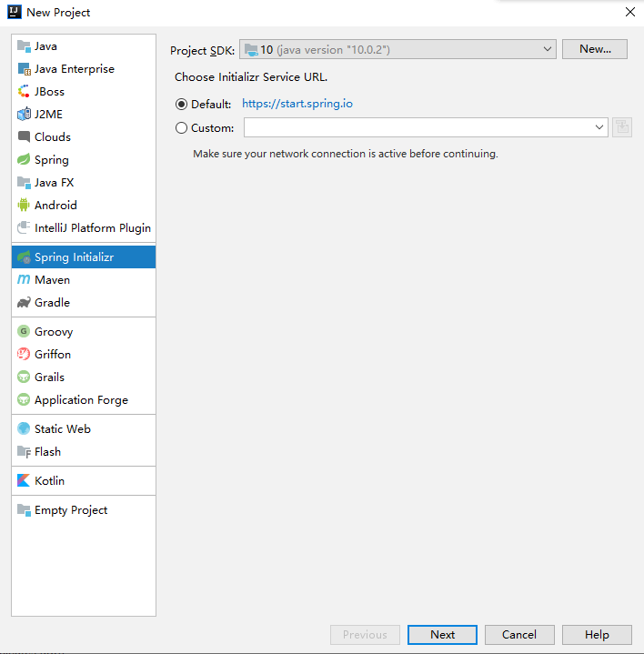644x654 pixels.
Task: Select the J2ME label
Action: (49, 115)
